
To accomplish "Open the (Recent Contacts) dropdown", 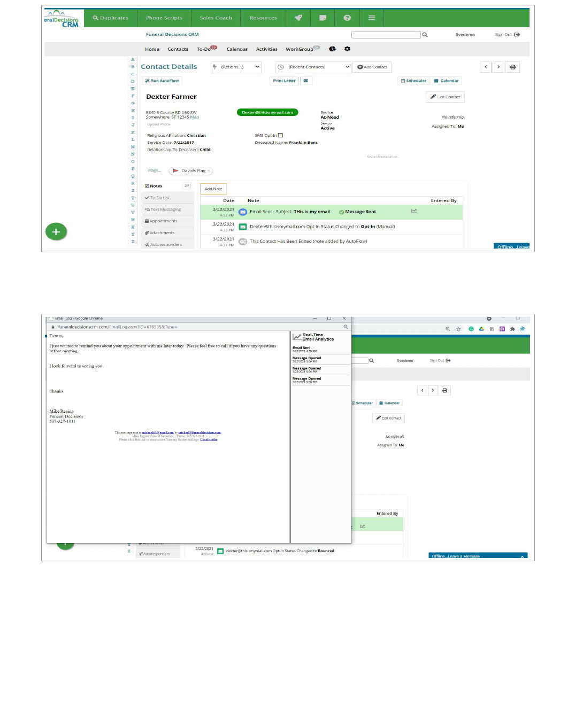I will (x=313, y=67).
